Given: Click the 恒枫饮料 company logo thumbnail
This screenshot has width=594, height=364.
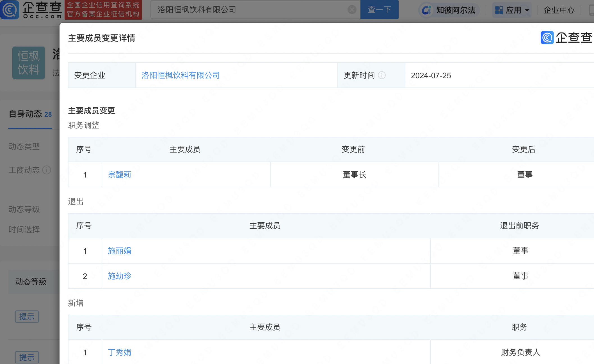Looking at the screenshot, I should pos(29,63).
